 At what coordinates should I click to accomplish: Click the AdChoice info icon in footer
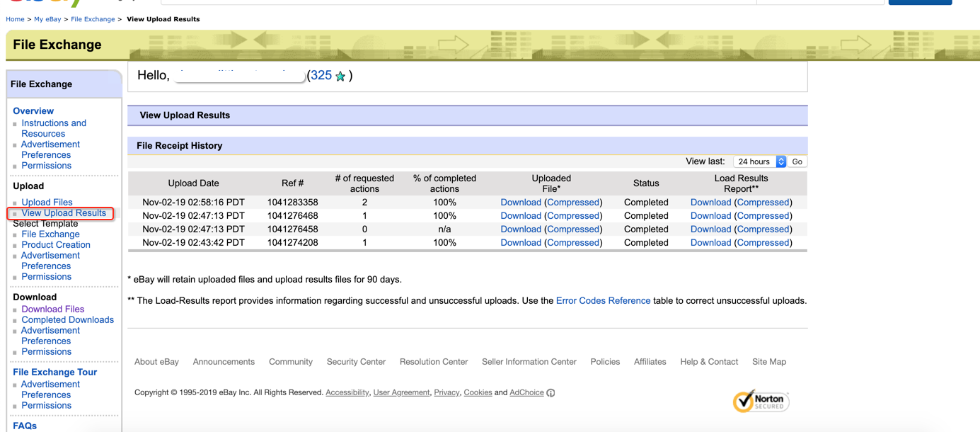550,392
